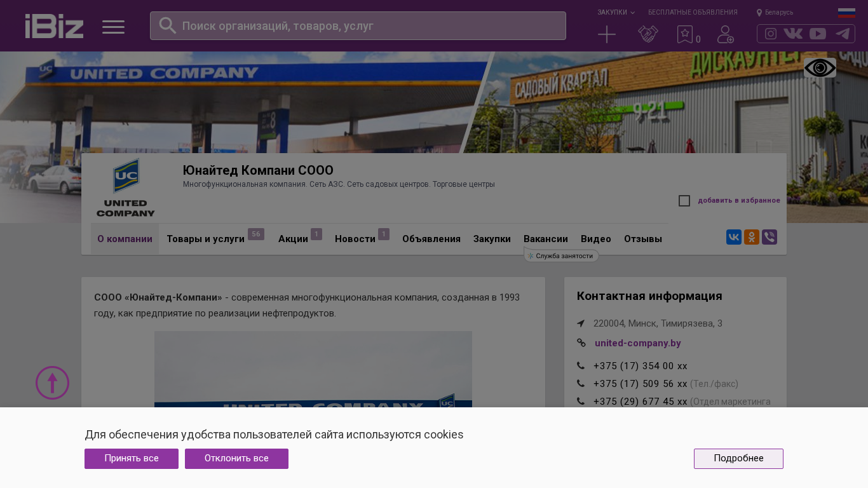The image size is (868, 488).
Task: Click Отклонить все cookies button
Action: (236, 459)
